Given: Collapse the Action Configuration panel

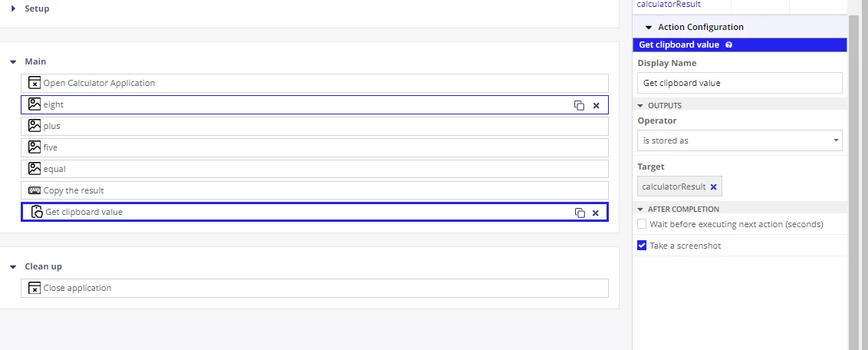Looking at the screenshot, I should pyautogui.click(x=649, y=27).
